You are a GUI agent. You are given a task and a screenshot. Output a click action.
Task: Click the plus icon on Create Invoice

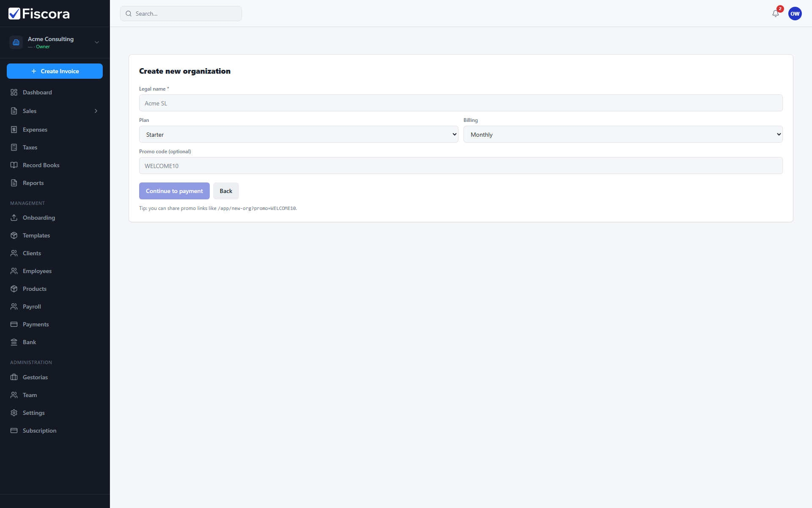pyautogui.click(x=34, y=71)
